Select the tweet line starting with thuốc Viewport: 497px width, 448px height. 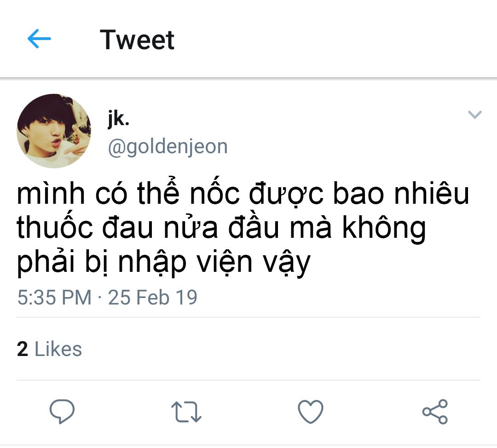221,228
